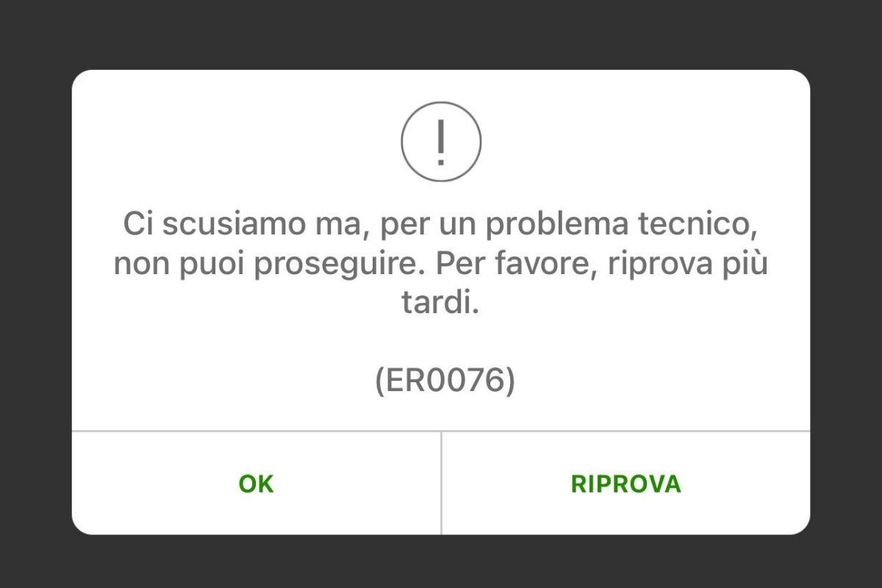The height and width of the screenshot is (588, 882).
Task: Click the horizontal line above the buttons
Action: tap(441, 431)
